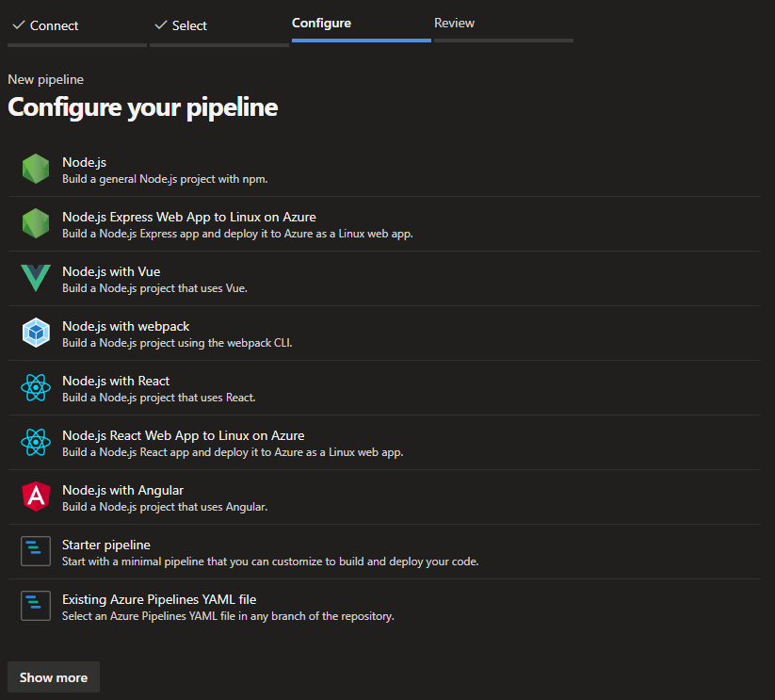Choose the Node.js with Vue template
This screenshot has height=700, width=775.
coord(111,271)
